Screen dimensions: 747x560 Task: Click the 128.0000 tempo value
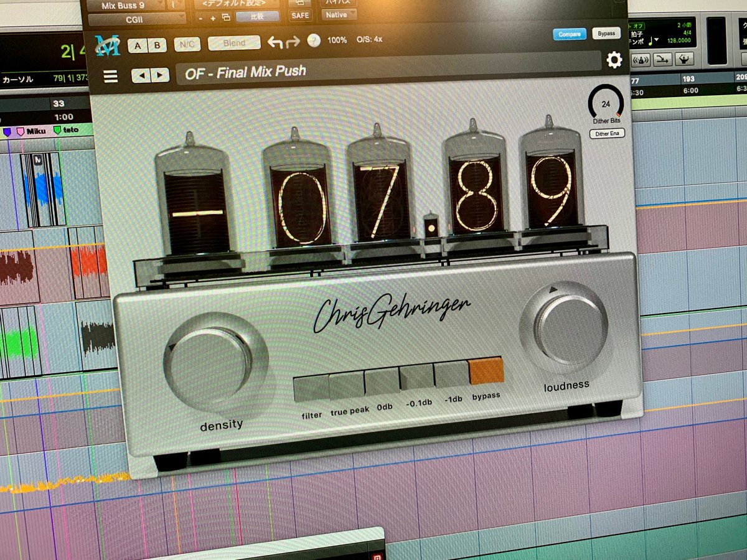(x=679, y=40)
